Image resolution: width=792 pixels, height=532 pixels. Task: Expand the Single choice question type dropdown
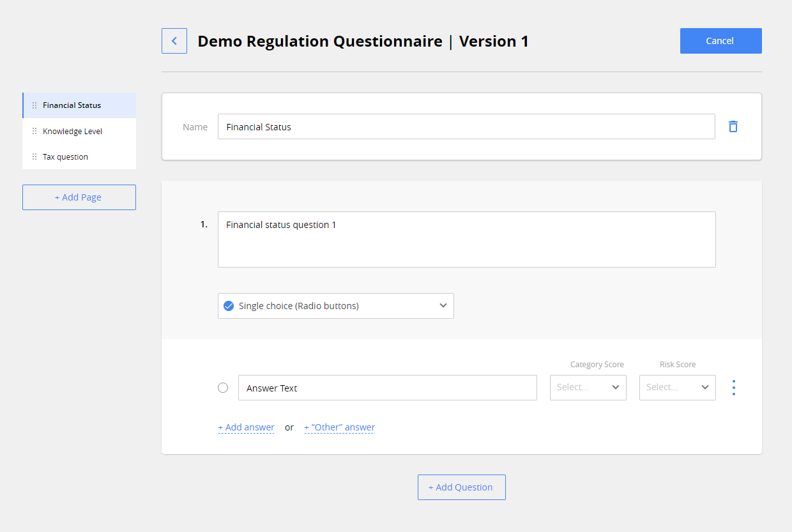click(x=443, y=306)
